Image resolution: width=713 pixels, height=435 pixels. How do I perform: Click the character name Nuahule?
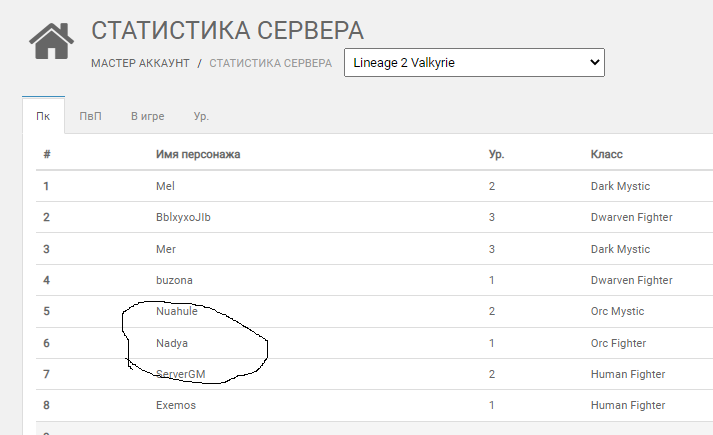click(177, 311)
